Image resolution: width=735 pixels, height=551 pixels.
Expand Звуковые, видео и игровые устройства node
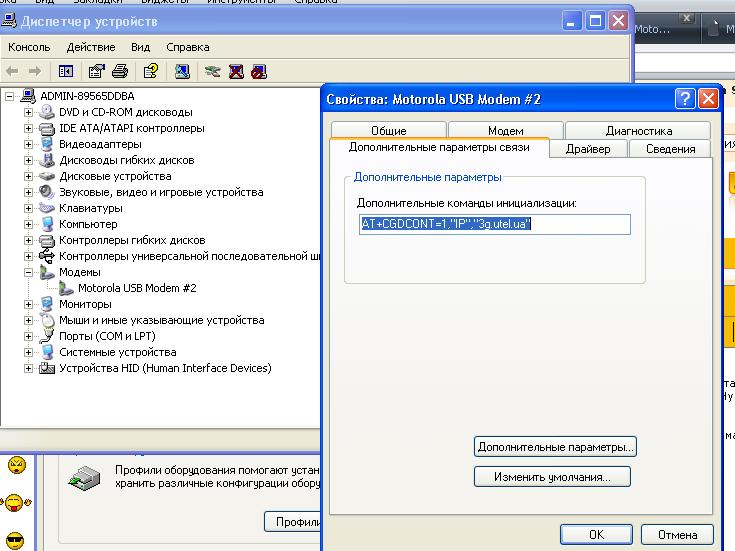coord(28,192)
